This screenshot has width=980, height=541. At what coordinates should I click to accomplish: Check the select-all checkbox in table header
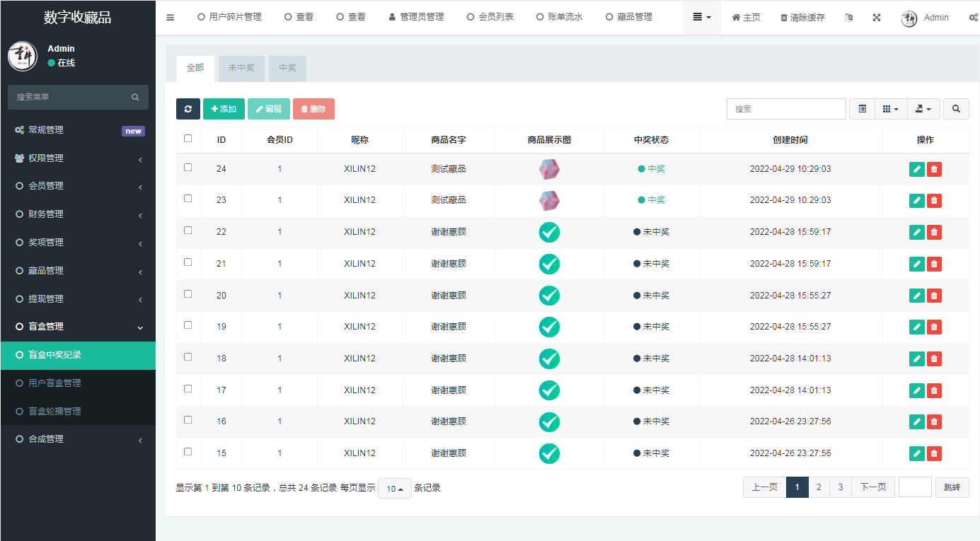click(188, 139)
